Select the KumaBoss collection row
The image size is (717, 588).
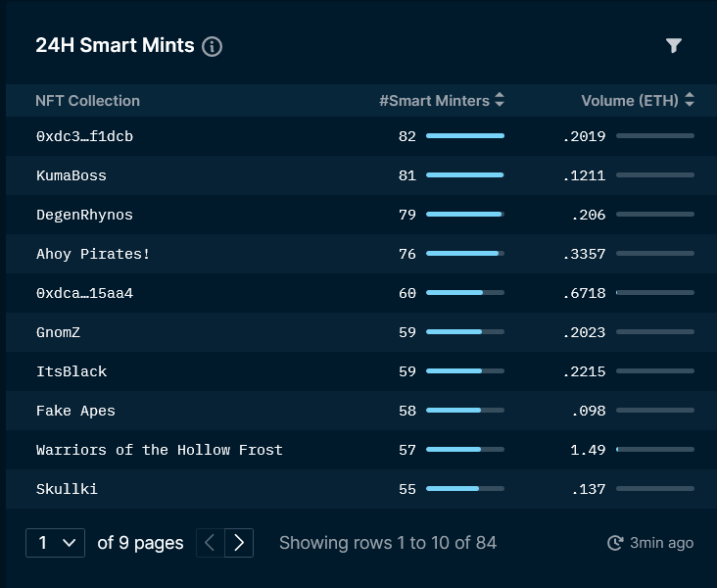coord(361,175)
